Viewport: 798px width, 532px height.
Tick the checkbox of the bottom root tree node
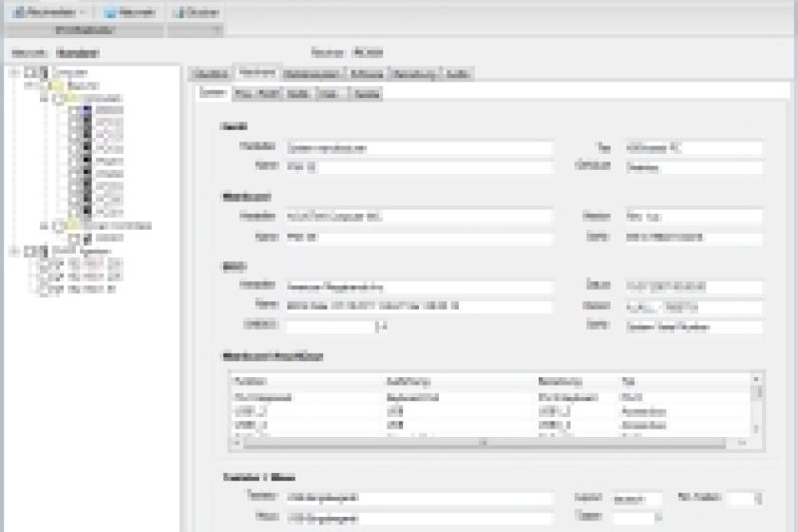[29, 251]
